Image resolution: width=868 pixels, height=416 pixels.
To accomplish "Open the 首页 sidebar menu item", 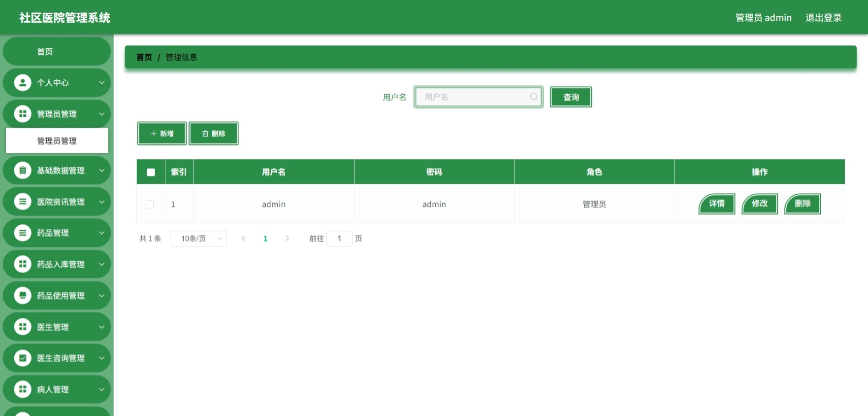I will pos(57,51).
